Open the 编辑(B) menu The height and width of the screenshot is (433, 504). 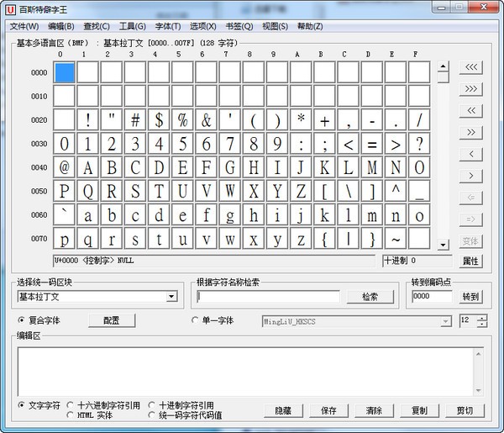coord(60,26)
